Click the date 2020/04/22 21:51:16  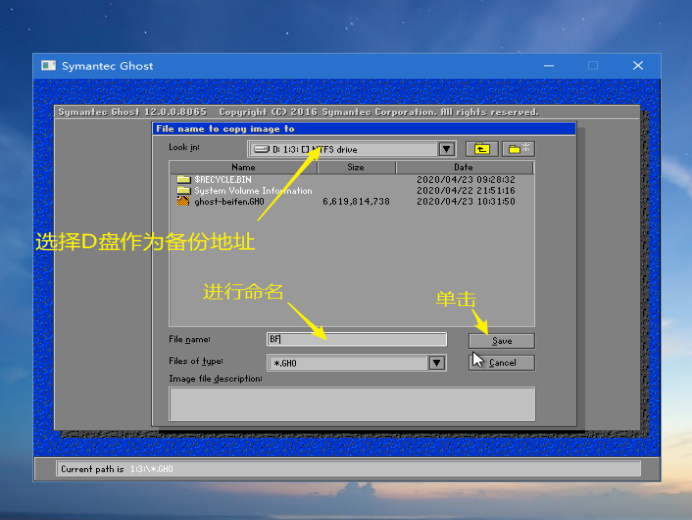[466, 191]
